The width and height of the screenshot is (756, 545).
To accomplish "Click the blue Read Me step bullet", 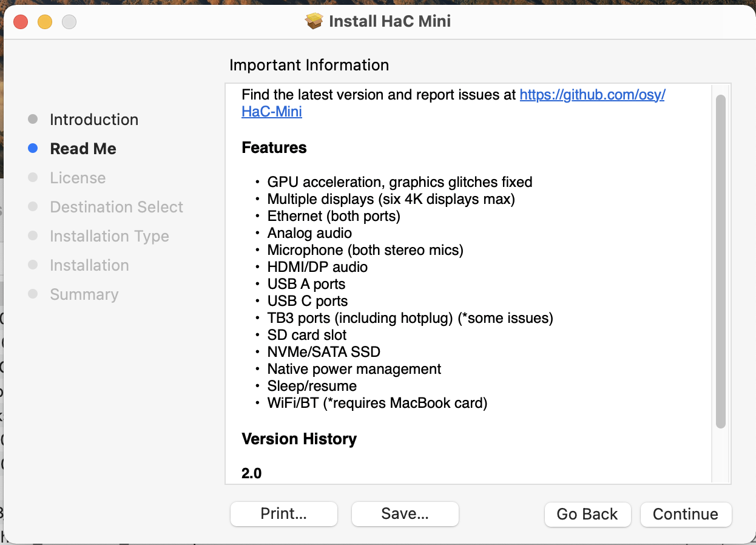I will coord(33,149).
